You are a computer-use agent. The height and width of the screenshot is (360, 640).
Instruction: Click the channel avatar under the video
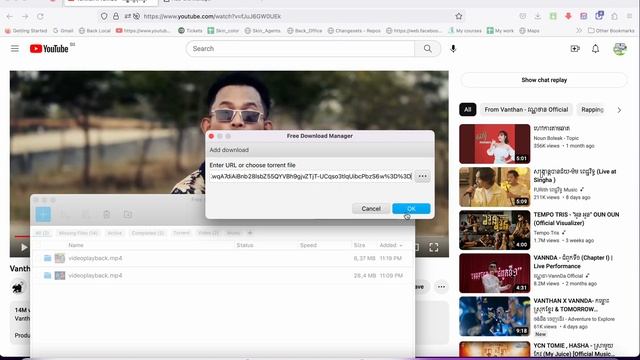[17, 288]
